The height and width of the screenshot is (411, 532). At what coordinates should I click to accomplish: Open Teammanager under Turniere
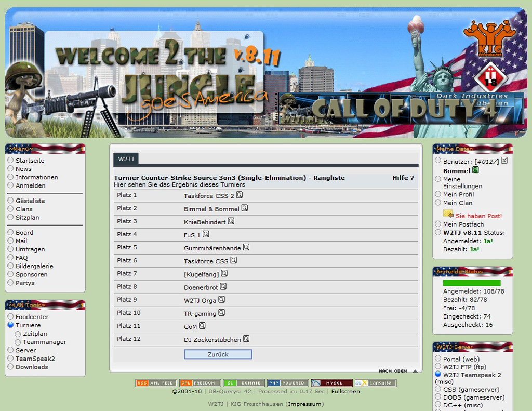click(x=45, y=342)
